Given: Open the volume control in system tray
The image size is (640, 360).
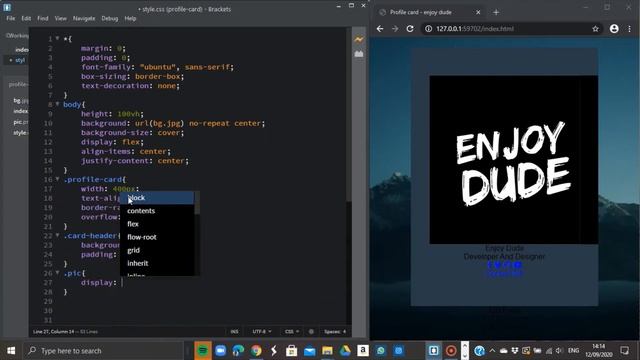Looking at the screenshot, I should 559,351.
